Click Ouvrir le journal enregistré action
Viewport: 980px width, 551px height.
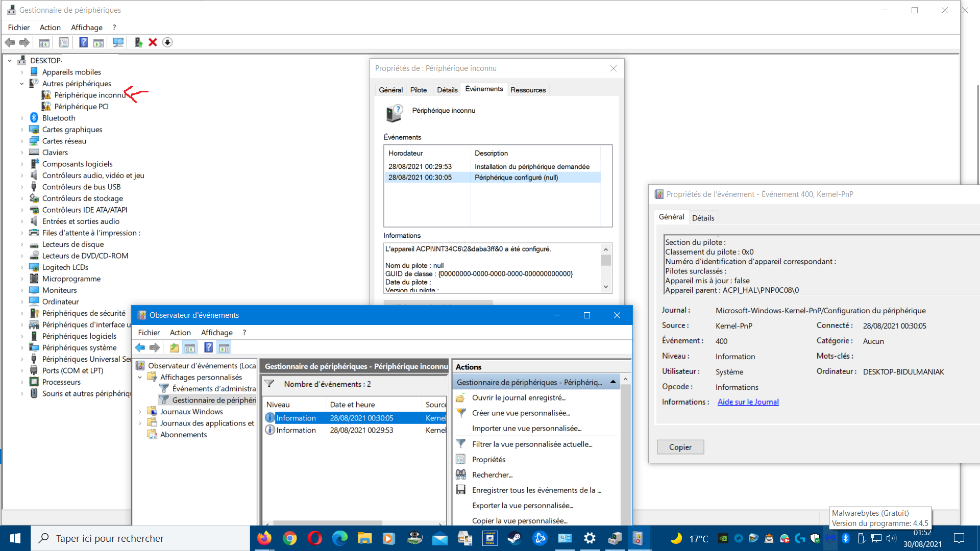(x=519, y=398)
